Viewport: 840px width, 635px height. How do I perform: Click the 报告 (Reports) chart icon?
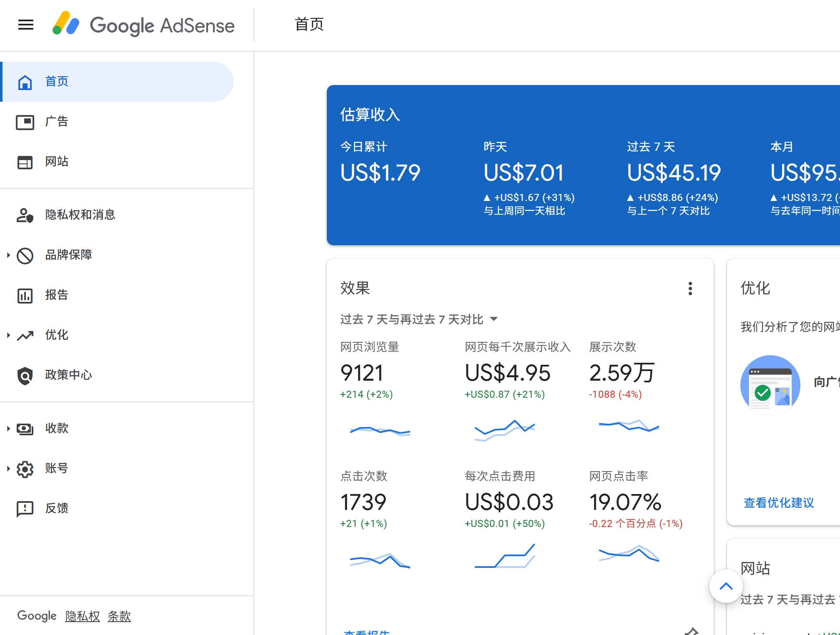(x=25, y=296)
